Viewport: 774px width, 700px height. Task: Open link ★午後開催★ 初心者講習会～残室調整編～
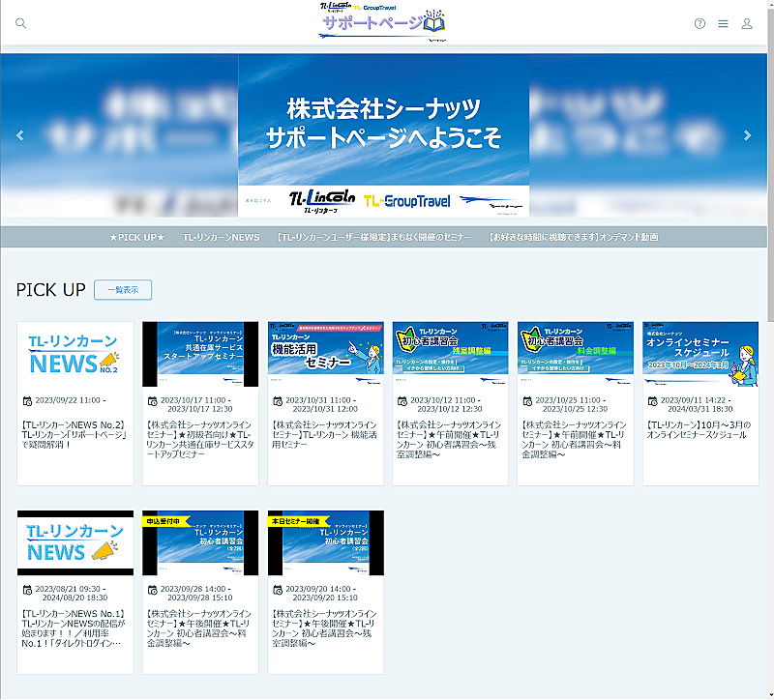(x=324, y=628)
